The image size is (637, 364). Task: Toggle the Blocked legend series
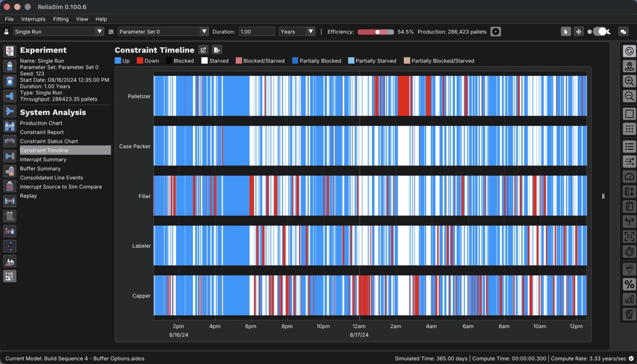pos(180,61)
